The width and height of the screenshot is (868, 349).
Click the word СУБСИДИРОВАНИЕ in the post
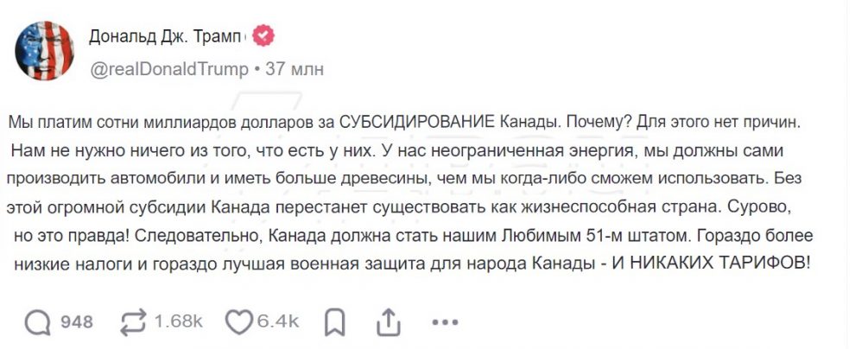[x=421, y=122]
